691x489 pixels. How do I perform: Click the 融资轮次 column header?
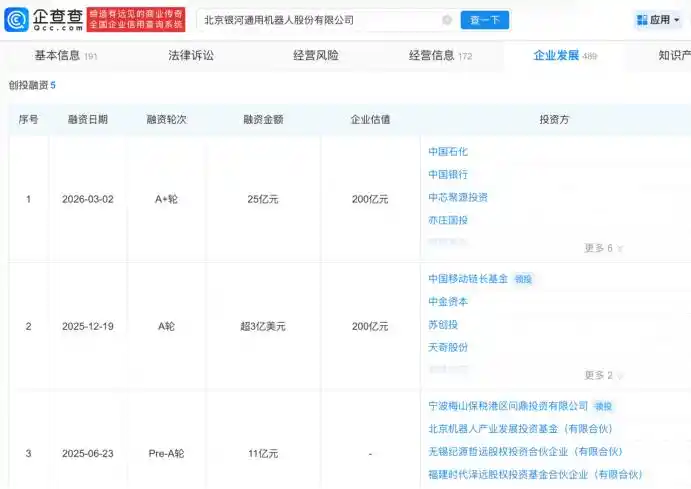[x=166, y=119]
